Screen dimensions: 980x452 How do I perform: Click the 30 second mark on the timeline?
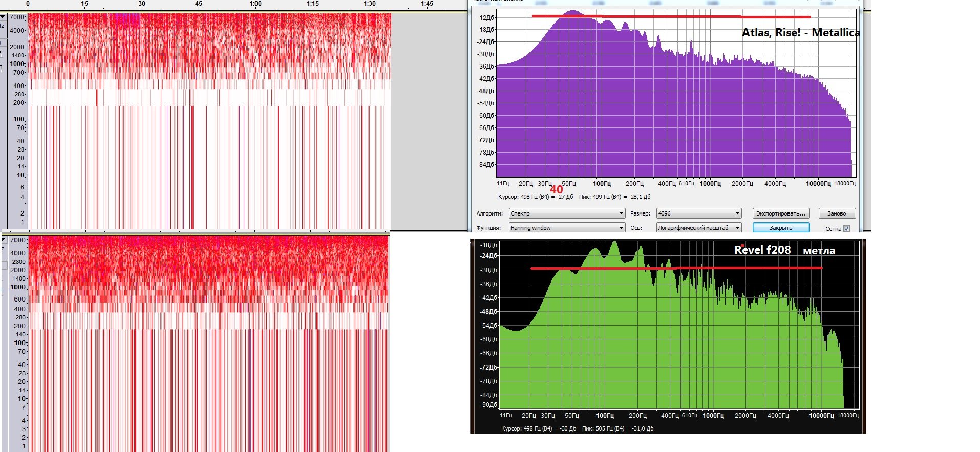coord(142,4)
